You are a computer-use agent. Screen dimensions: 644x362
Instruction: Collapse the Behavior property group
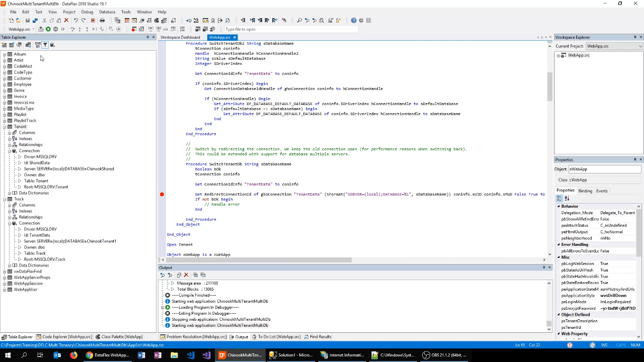tap(558, 207)
